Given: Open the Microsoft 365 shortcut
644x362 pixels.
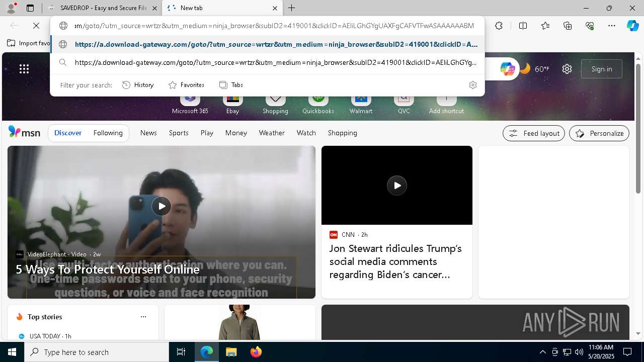Looking at the screenshot, I should point(190,104).
